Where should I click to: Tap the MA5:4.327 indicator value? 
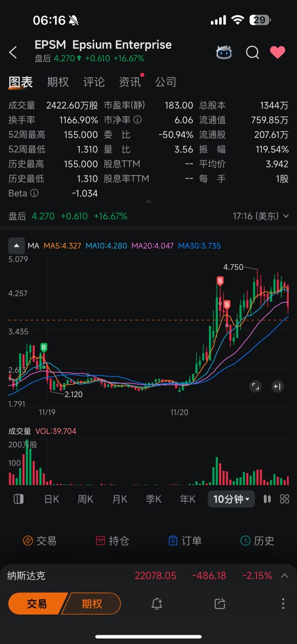click(63, 246)
